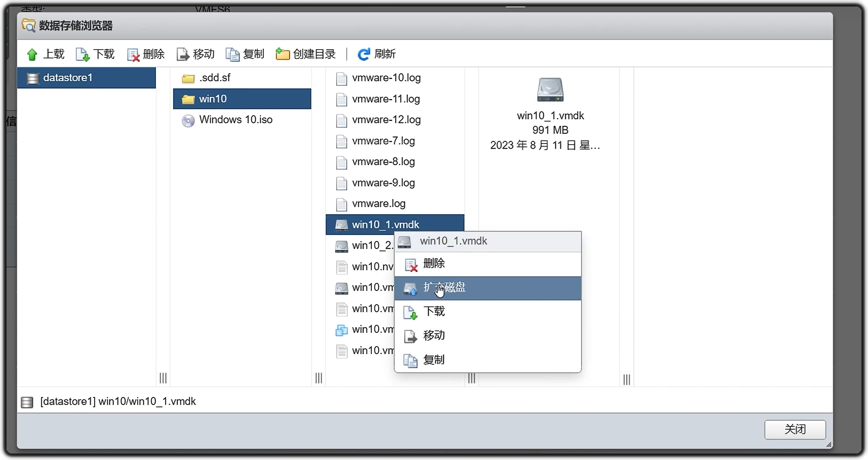Hit the Refresh (刷新) icon
This screenshot has height=460, width=868.
click(x=363, y=54)
